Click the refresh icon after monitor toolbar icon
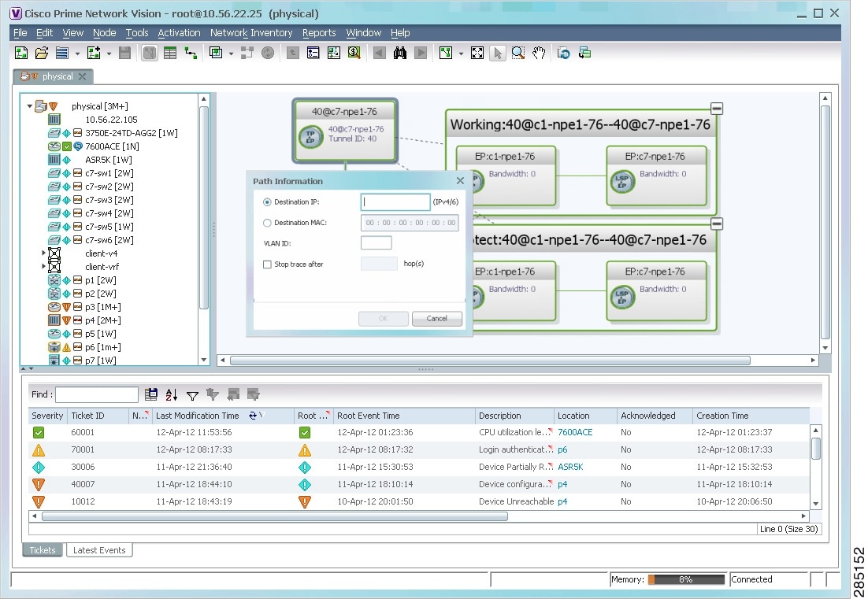This screenshot has height=599, width=868. [x=563, y=53]
